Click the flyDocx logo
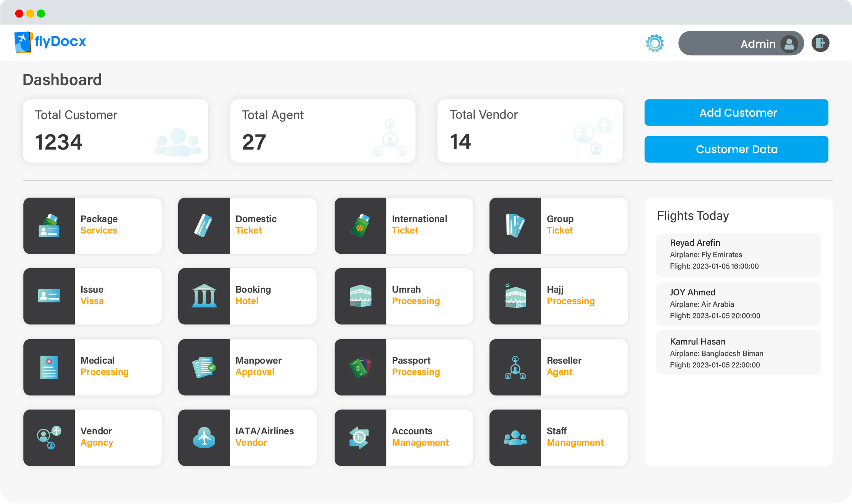Image resolution: width=852 pixels, height=504 pixels. pyautogui.click(x=50, y=42)
